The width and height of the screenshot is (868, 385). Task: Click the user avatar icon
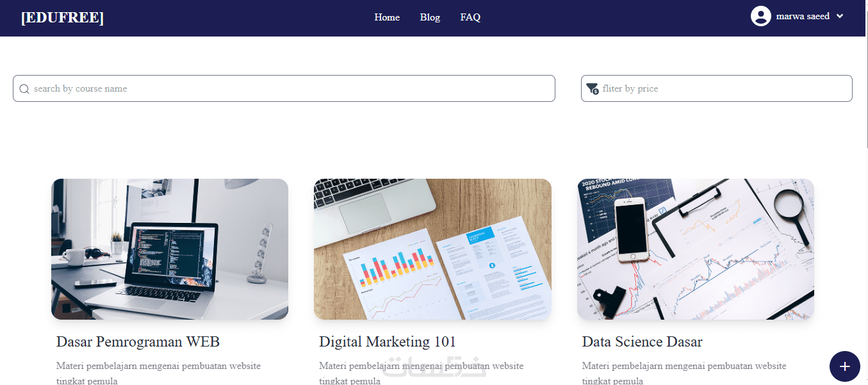pos(760,16)
